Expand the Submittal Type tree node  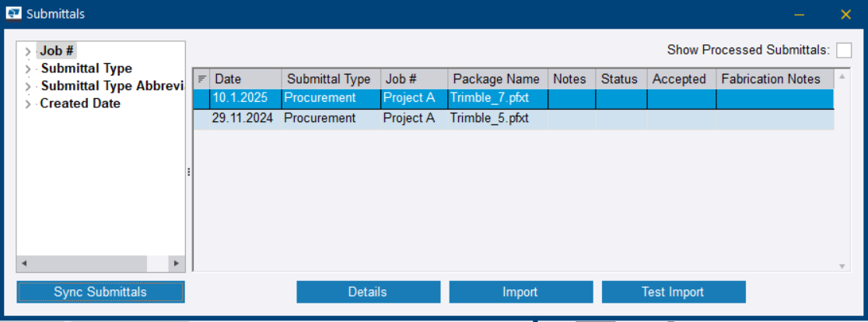[28, 69]
